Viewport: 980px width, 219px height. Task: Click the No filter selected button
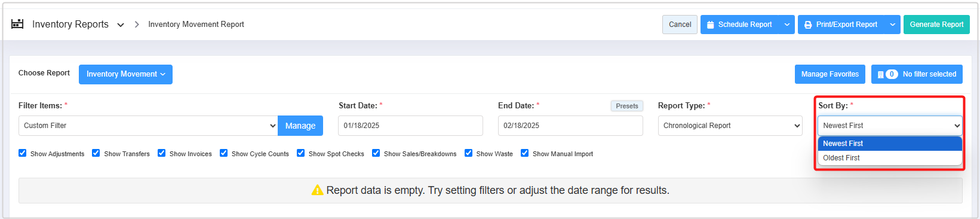pos(917,74)
